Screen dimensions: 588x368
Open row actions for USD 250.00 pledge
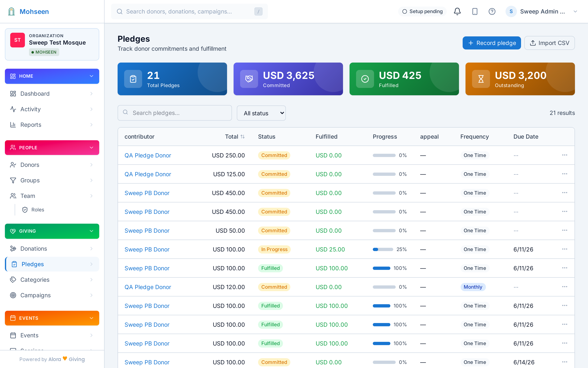pos(565,155)
